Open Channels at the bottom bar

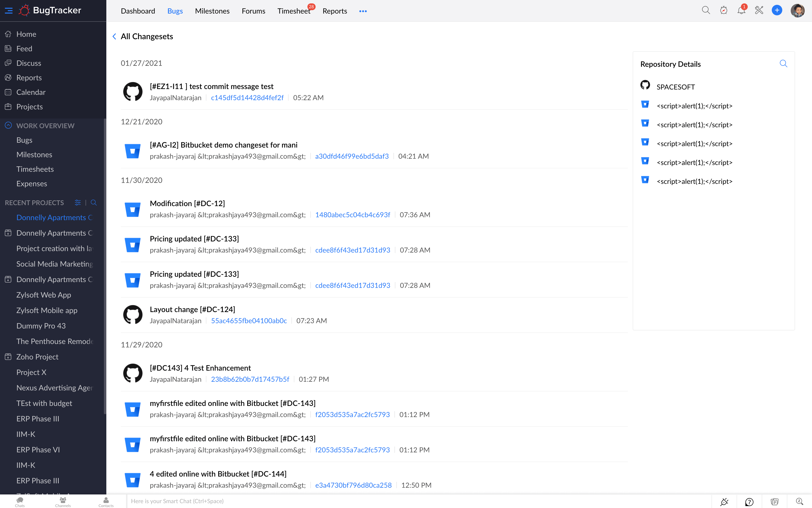[63, 502]
